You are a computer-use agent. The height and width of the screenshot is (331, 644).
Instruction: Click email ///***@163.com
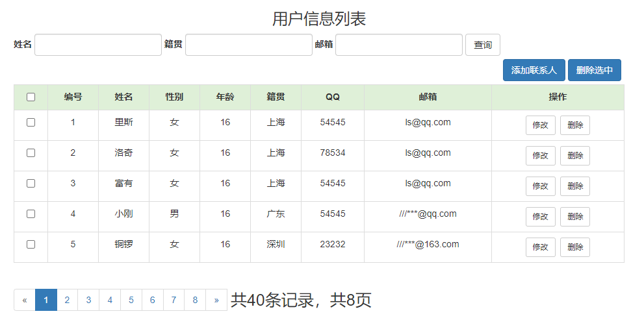[x=428, y=244]
